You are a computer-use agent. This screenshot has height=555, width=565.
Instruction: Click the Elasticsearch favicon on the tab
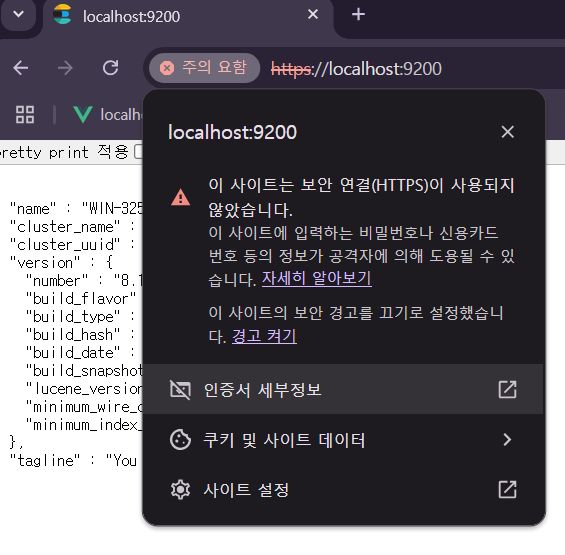(62, 14)
